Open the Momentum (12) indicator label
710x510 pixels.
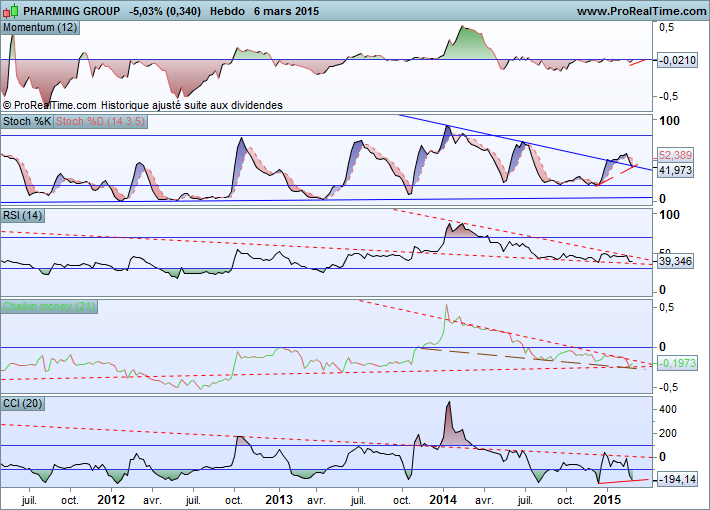[40, 27]
